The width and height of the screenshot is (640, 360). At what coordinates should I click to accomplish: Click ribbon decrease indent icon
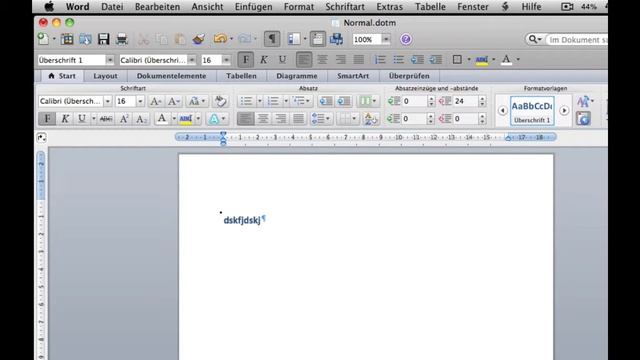326,101
